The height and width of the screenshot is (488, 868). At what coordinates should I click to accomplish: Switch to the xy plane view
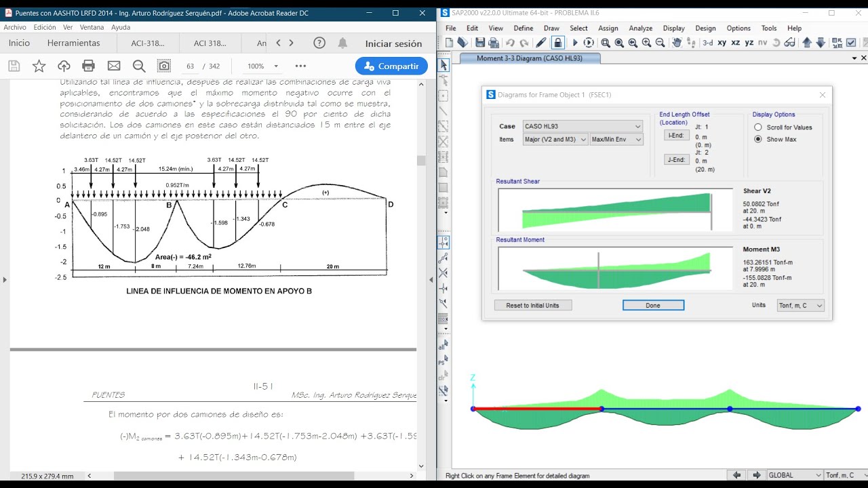coord(722,43)
